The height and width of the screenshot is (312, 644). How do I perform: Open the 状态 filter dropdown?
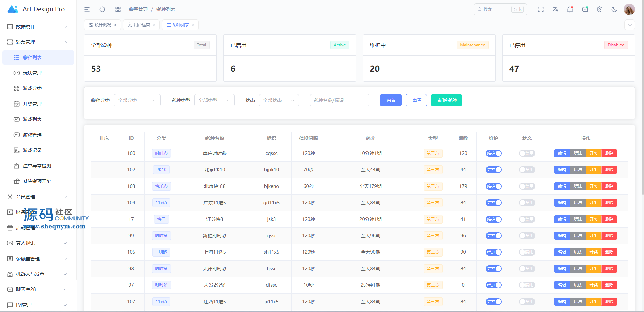click(x=279, y=100)
